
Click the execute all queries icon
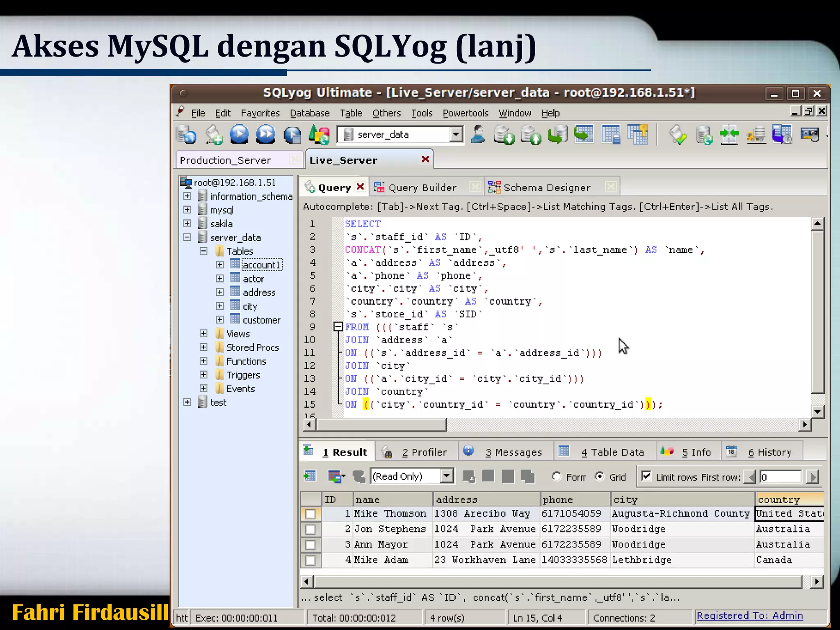pyautogui.click(x=266, y=135)
